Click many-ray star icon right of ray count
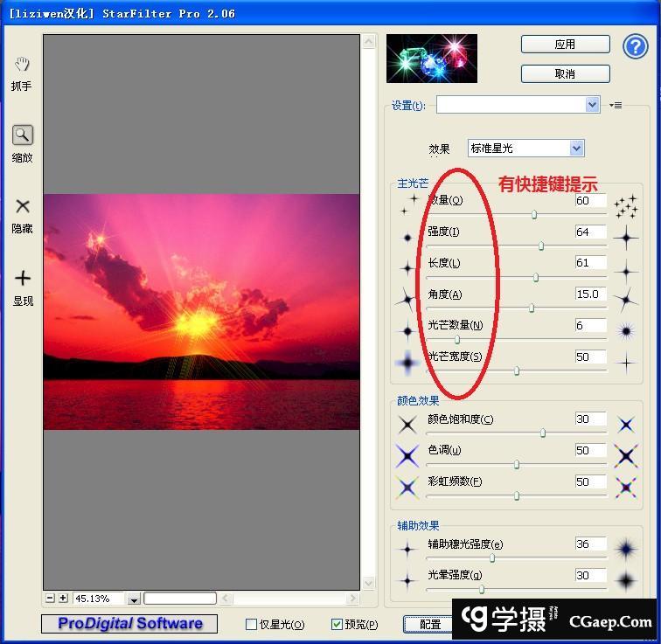 point(626,331)
